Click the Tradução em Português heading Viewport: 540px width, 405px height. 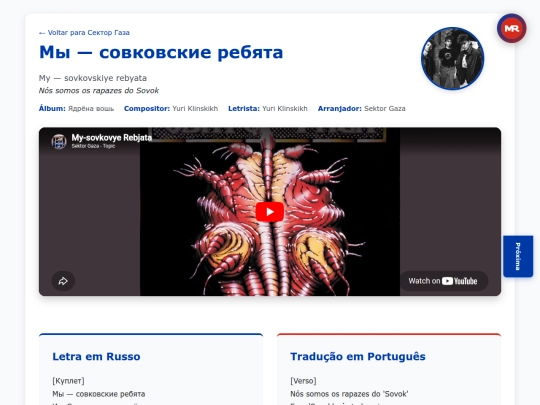coord(358,356)
